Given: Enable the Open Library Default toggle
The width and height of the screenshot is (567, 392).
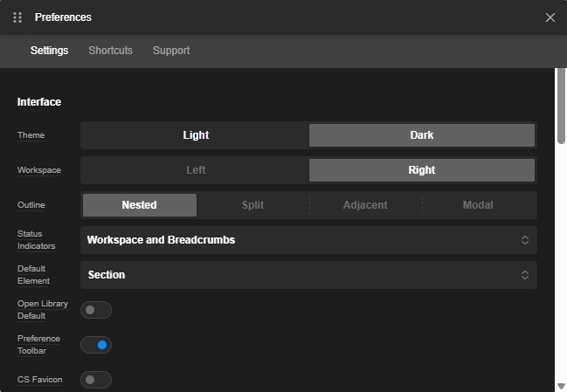Looking at the screenshot, I should (96, 310).
